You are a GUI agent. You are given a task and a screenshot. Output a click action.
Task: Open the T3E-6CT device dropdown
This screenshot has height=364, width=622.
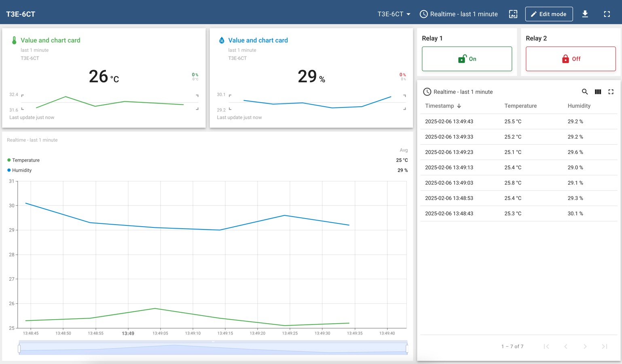394,14
